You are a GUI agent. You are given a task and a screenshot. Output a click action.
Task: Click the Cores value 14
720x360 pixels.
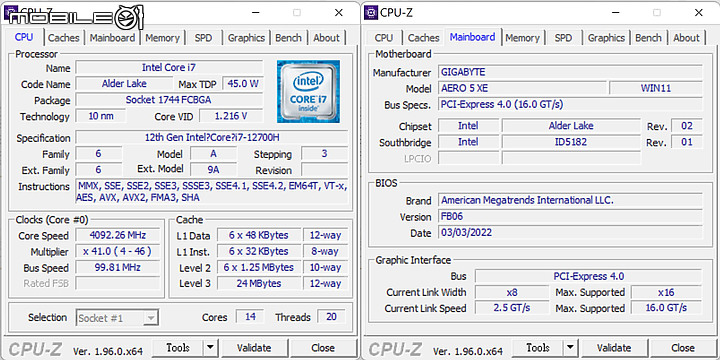250,316
